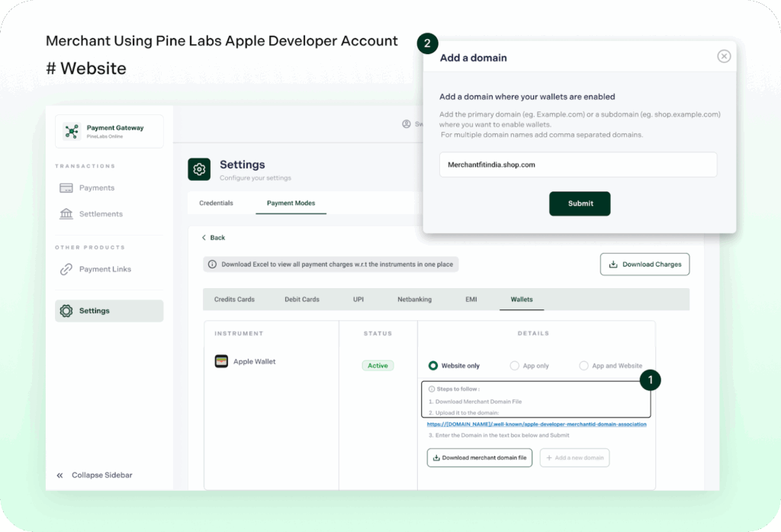Go back using the Back chevron
The width and height of the screenshot is (781, 532).
click(204, 238)
